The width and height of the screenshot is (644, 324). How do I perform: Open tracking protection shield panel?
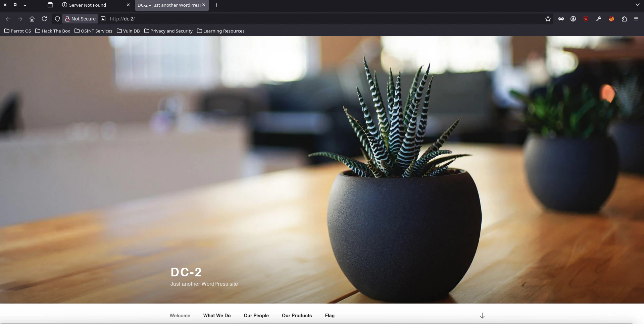(x=57, y=19)
